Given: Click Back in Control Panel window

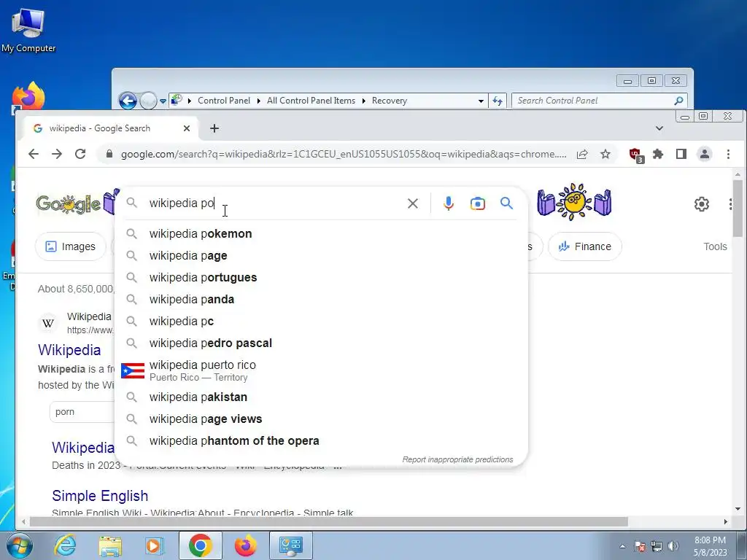Looking at the screenshot, I should (127, 101).
